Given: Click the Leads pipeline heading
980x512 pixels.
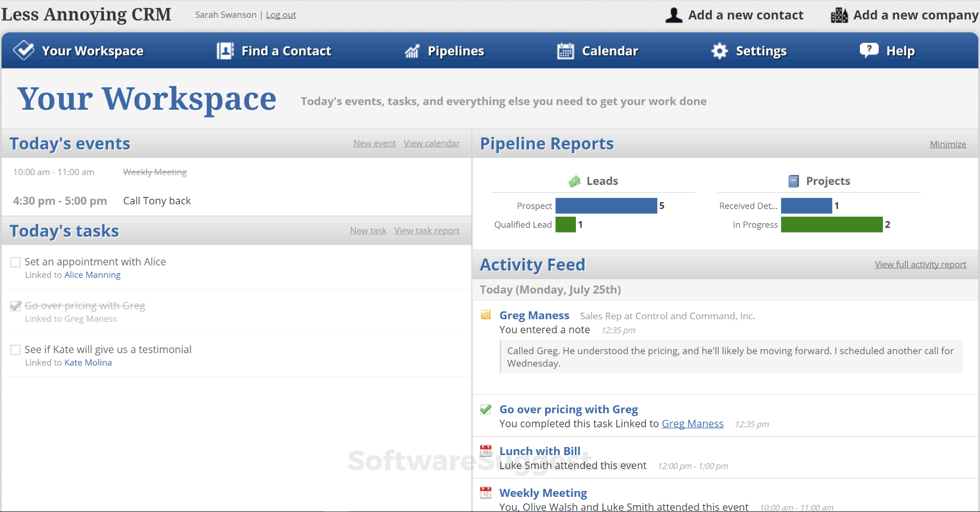Looking at the screenshot, I should tap(602, 181).
